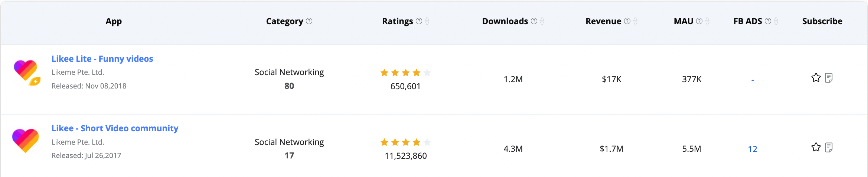Click the Ratings help question-mark icon

click(419, 21)
